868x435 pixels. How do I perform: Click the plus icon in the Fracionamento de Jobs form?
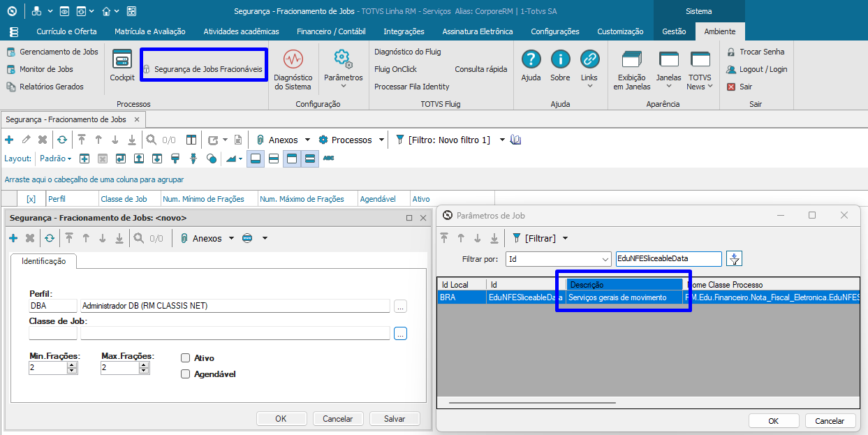[13, 238]
